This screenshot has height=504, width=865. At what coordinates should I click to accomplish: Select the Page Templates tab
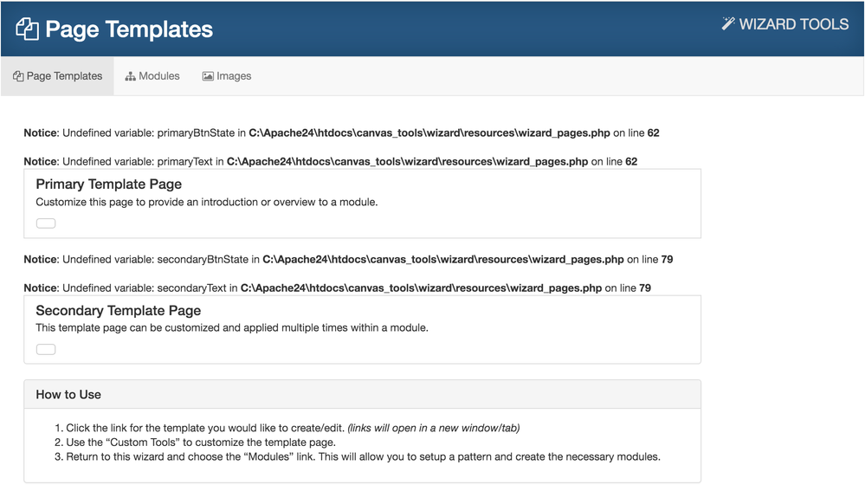pyautogui.click(x=58, y=76)
